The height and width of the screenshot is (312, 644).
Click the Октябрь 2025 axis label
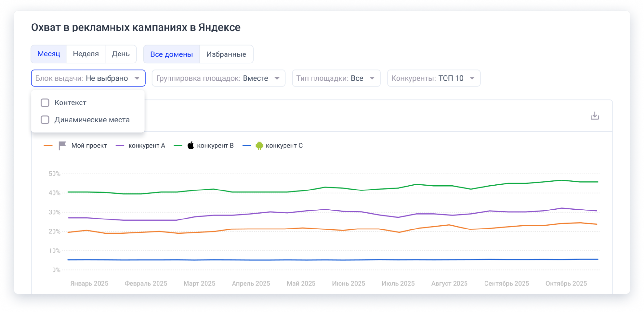pyautogui.click(x=566, y=283)
